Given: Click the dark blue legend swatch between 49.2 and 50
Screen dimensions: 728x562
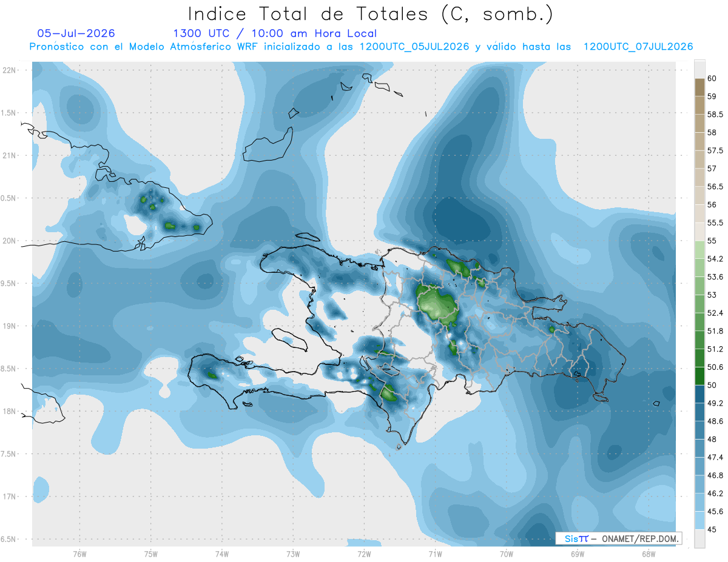Looking at the screenshot, I should (699, 394).
